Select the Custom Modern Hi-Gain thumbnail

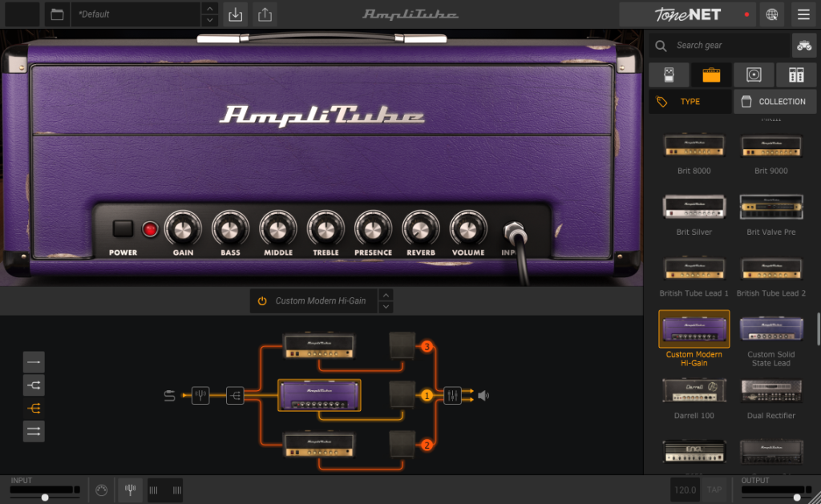[694, 329]
